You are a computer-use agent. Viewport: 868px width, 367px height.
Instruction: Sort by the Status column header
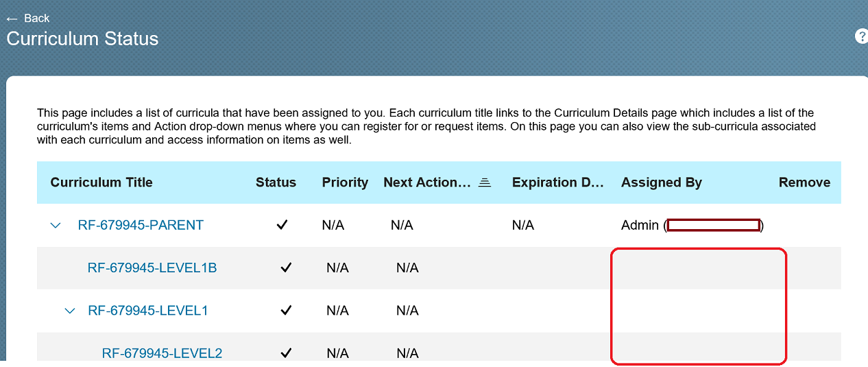[x=276, y=182]
